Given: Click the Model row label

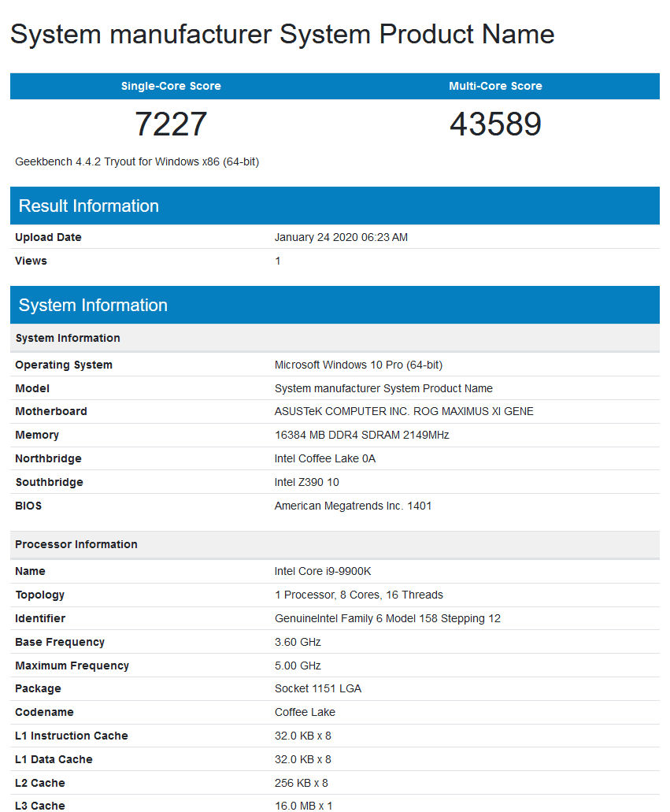Looking at the screenshot, I should [x=32, y=387].
